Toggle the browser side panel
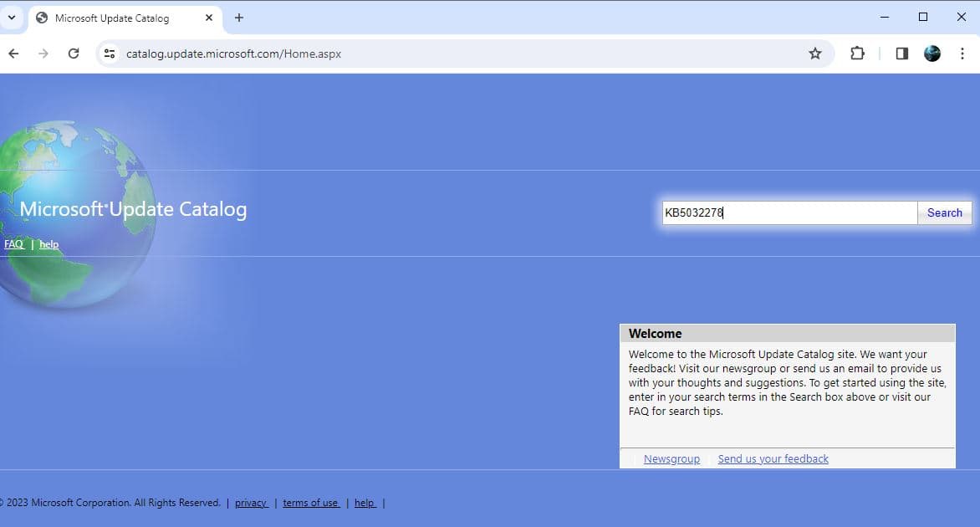This screenshot has height=527, width=980. (x=902, y=54)
